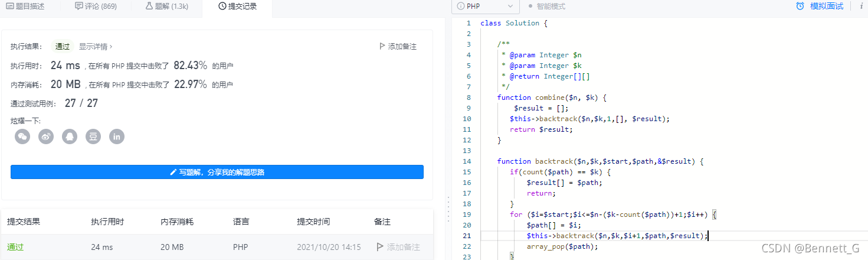Open the 题解 (1.3k) tab
Image resolution: width=868 pixels, height=260 pixels.
click(x=167, y=6)
